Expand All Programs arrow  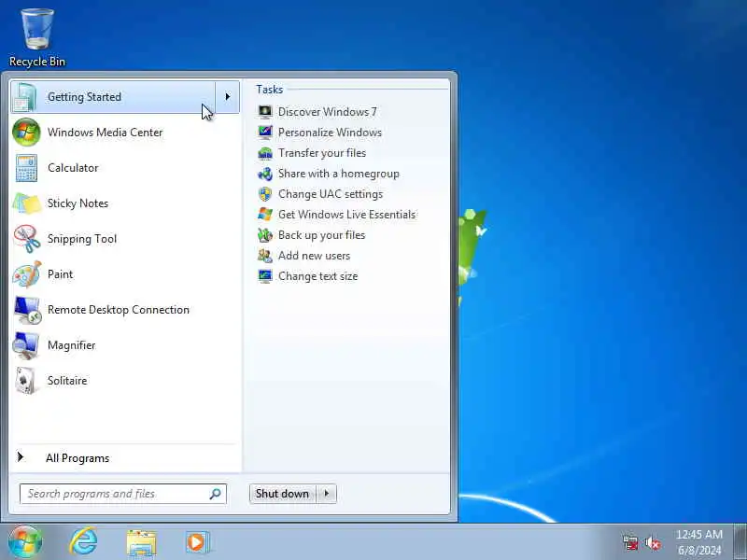(20, 457)
